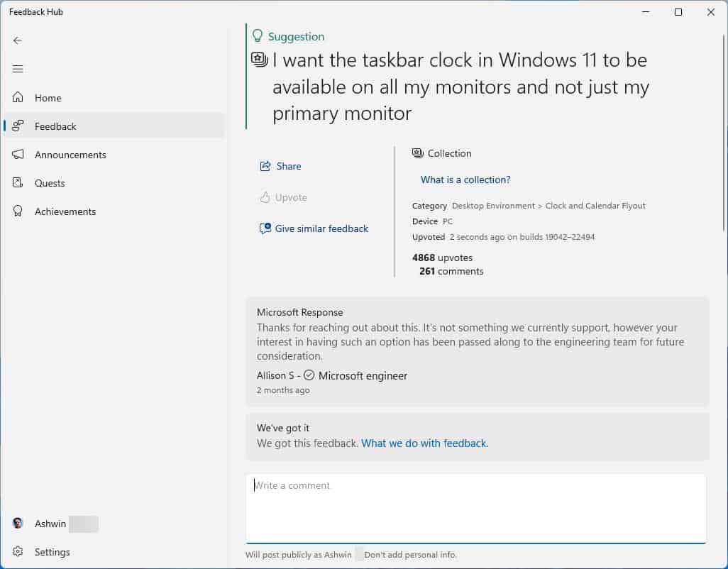Click the Share icon
Screen dimensions: 728x569
[265, 166]
